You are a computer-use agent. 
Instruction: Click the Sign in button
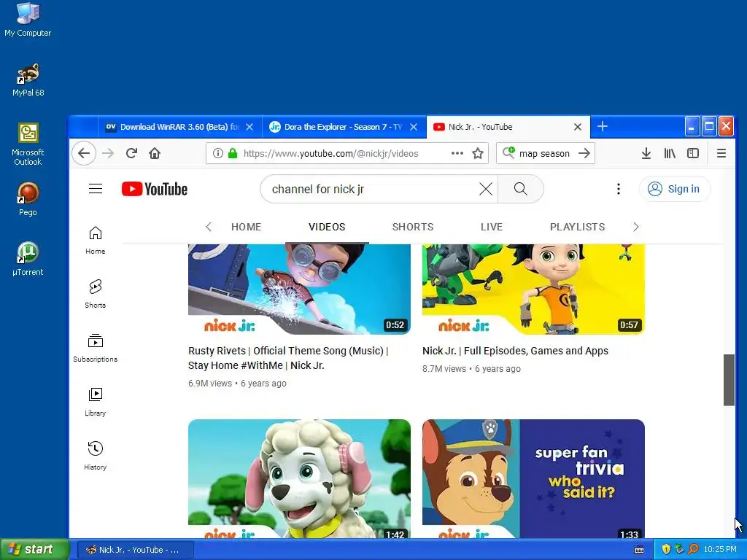[674, 189]
